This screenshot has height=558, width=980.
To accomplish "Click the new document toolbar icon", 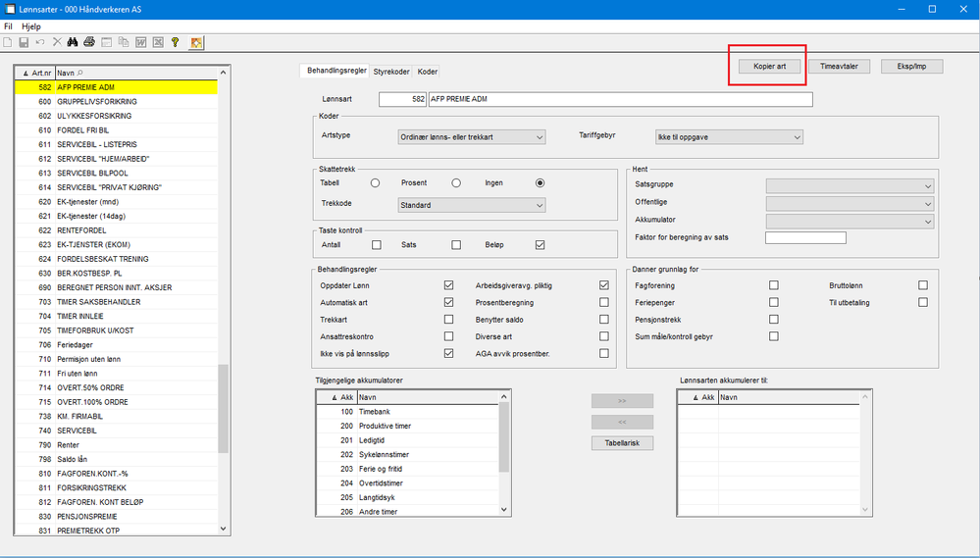I will coord(8,42).
